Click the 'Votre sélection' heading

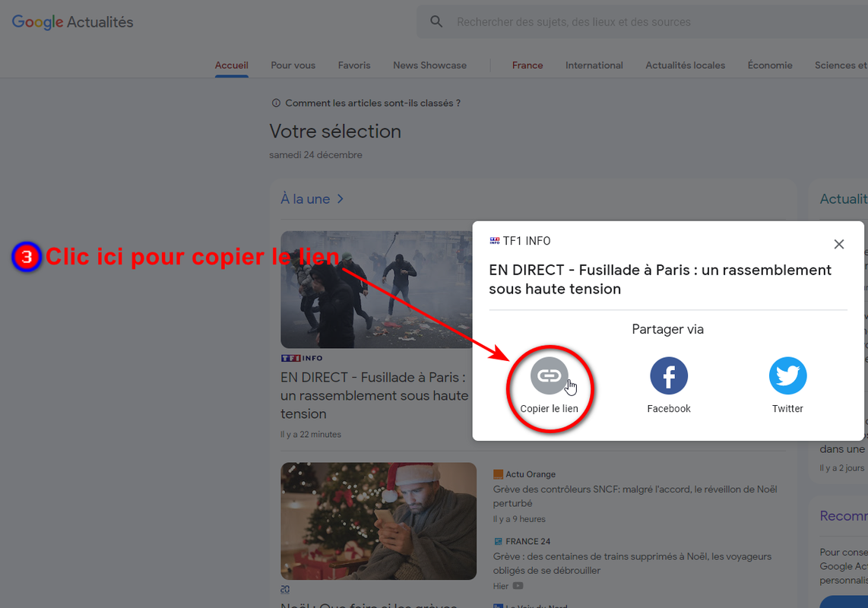click(335, 131)
